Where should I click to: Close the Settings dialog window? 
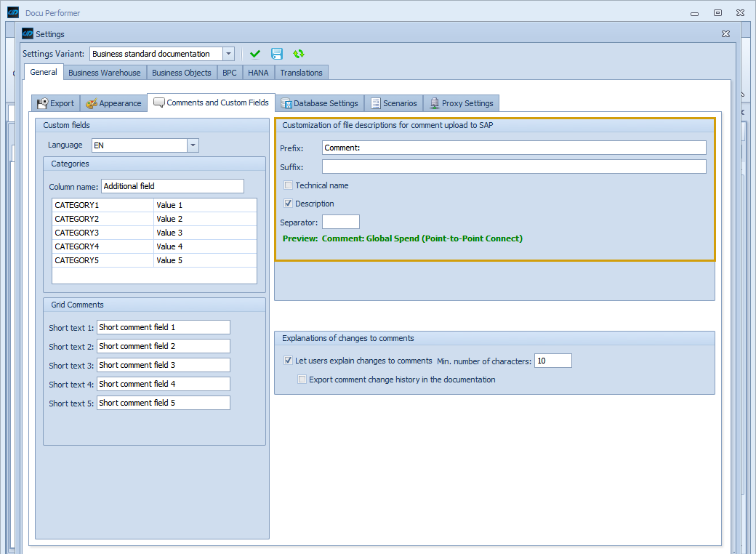[x=725, y=33]
